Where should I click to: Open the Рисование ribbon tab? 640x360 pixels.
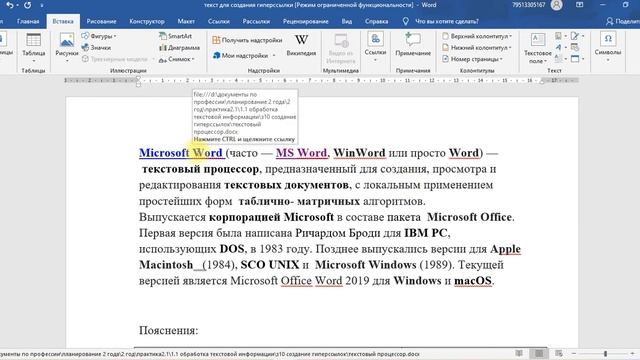pyautogui.click(x=101, y=21)
